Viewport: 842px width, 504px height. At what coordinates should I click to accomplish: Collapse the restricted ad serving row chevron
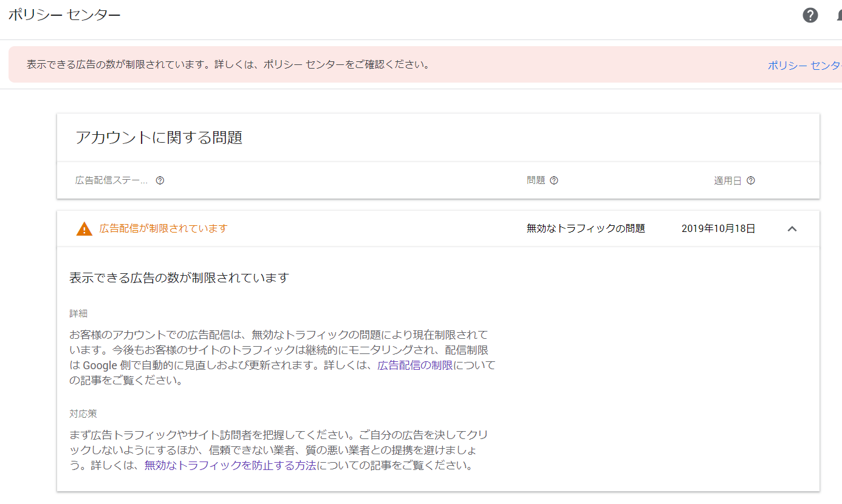[x=792, y=229]
